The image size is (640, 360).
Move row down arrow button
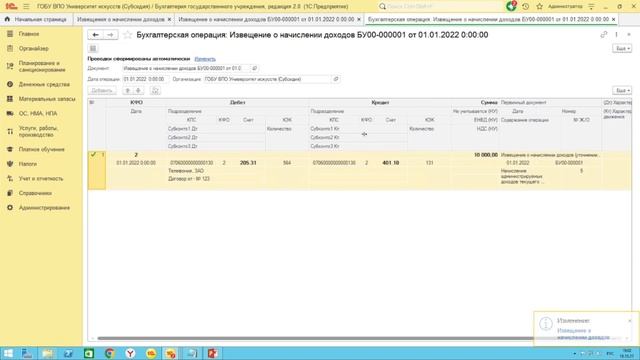click(x=138, y=90)
